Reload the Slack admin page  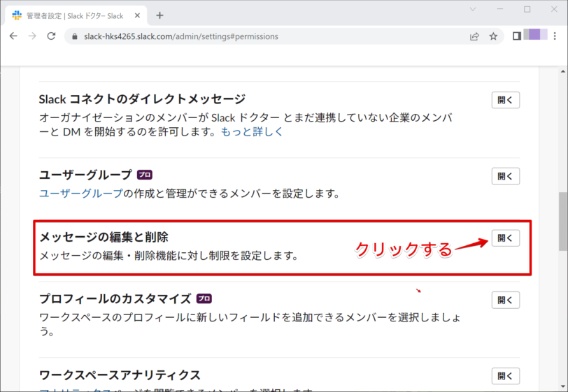[52, 36]
